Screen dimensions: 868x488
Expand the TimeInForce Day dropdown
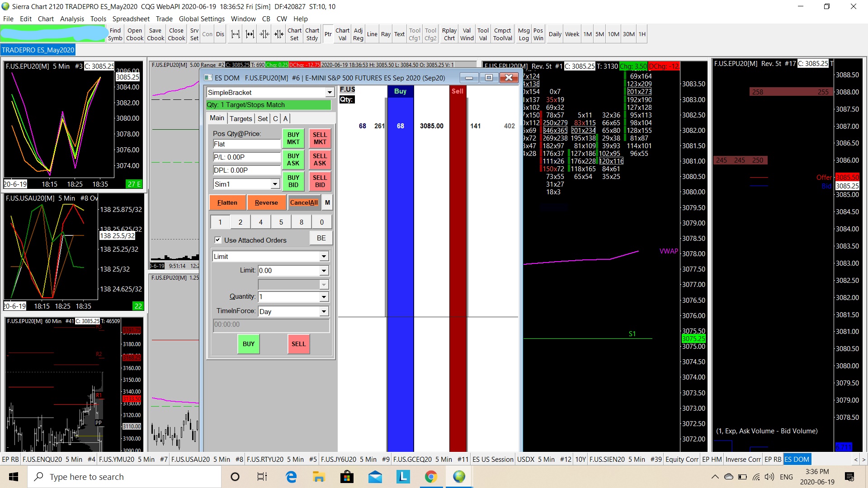(324, 311)
